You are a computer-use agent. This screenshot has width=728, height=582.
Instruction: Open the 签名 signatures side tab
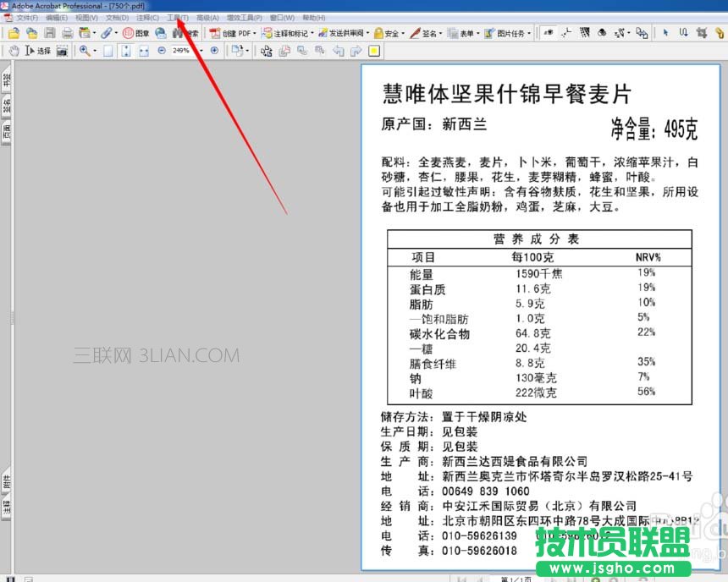pyautogui.click(x=7, y=107)
